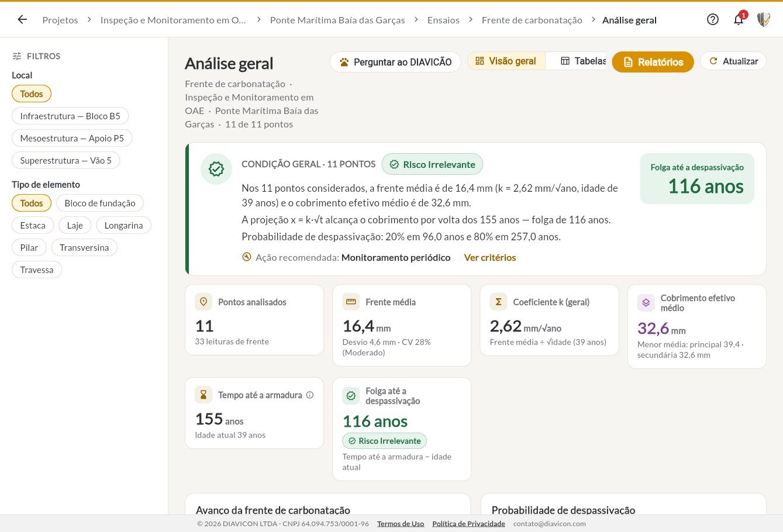The height and width of the screenshot is (532, 783).
Task: Click the Atualizar button
Action: click(x=733, y=61)
